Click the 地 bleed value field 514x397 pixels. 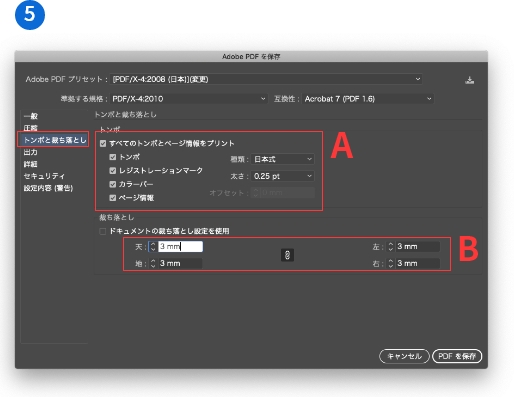pyautogui.click(x=180, y=264)
